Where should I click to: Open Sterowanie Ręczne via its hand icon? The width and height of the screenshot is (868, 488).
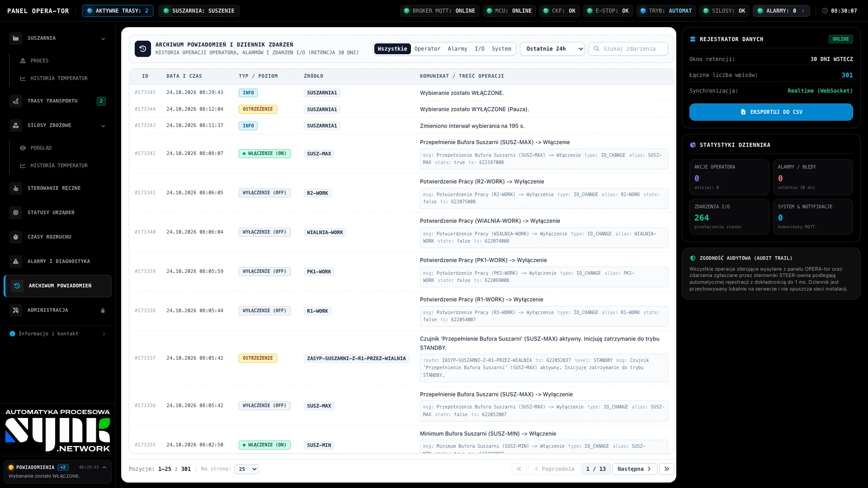coord(16,188)
